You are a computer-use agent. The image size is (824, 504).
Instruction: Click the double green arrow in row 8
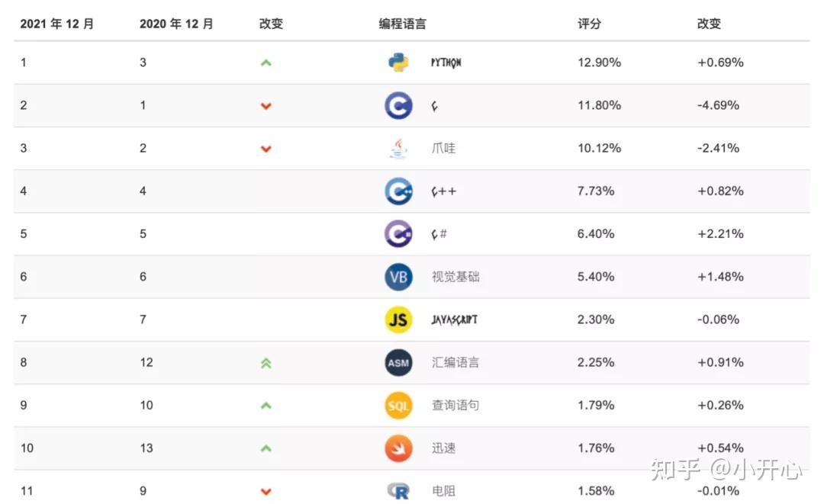266,363
